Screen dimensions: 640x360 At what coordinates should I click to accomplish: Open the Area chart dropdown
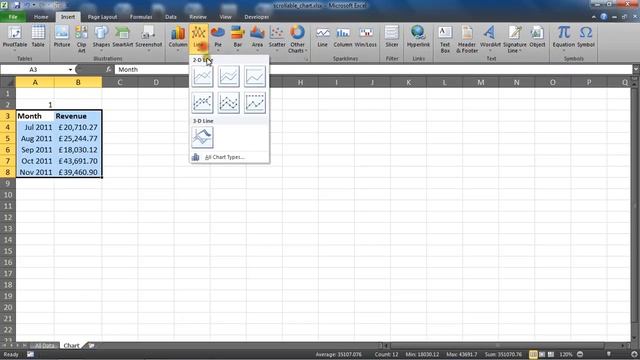pos(257,38)
